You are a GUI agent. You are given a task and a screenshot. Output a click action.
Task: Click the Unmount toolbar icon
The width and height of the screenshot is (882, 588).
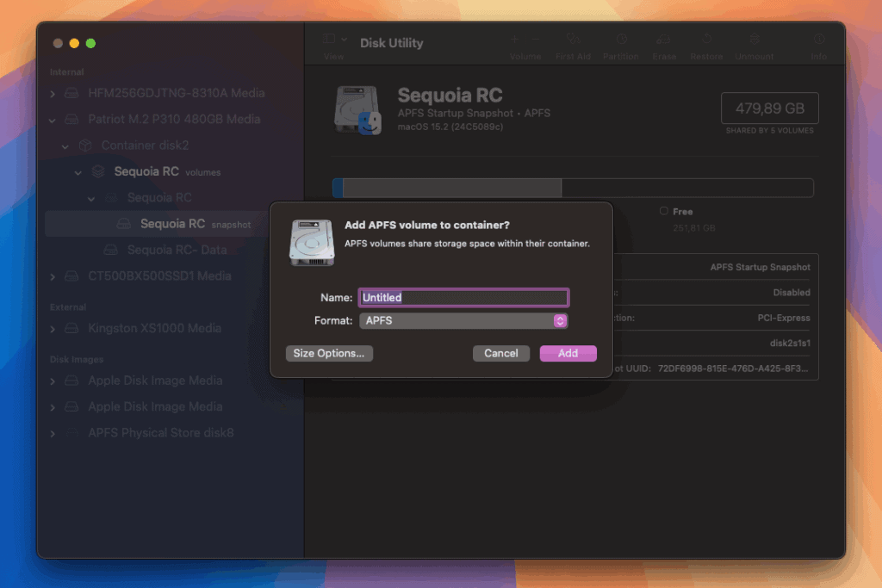click(754, 40)
